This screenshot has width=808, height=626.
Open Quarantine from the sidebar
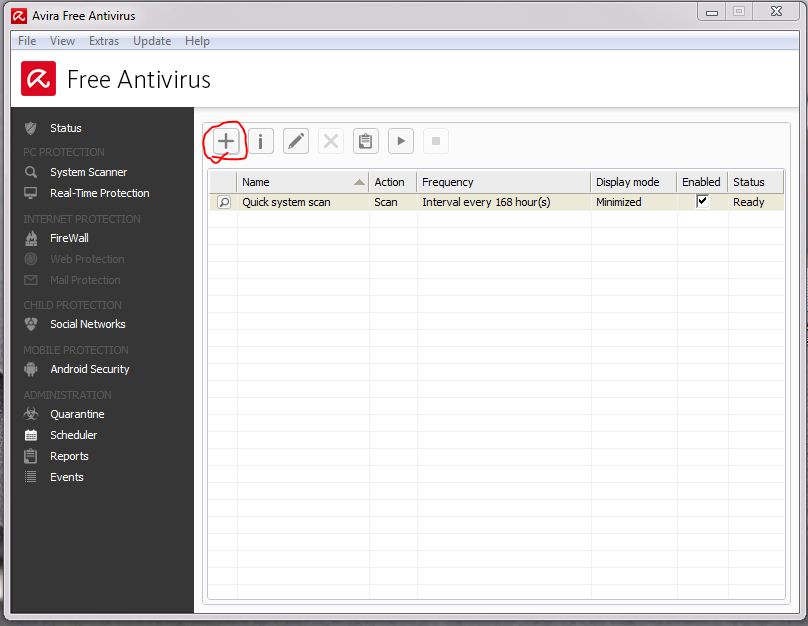pos(77,414)
